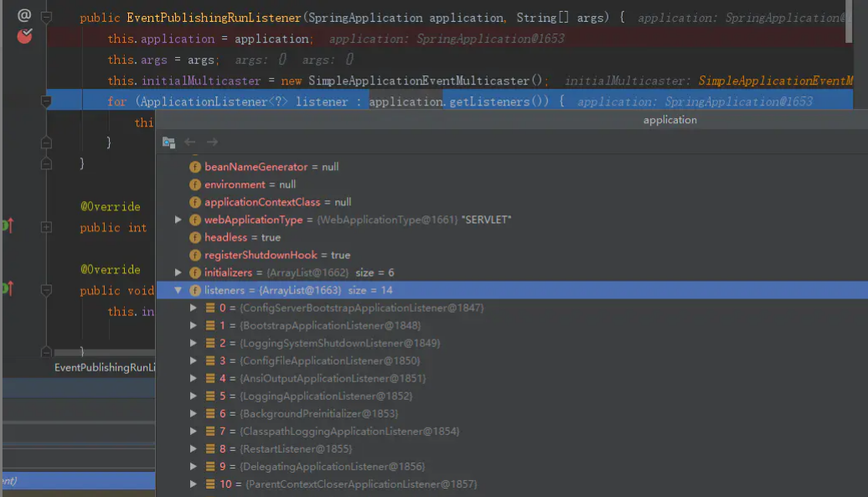Select the size = 14 text of listeners
This screenshot has width=868, height=497.
[x=370, y=291]
